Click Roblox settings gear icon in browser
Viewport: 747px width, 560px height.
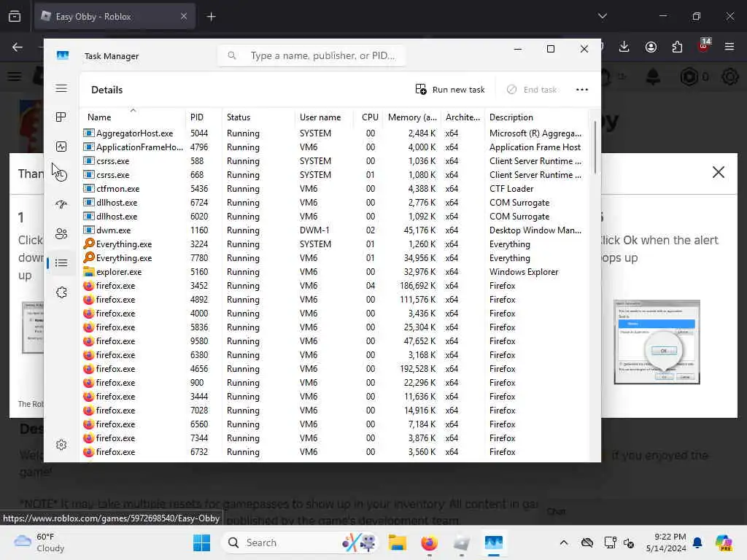[729, 77]
